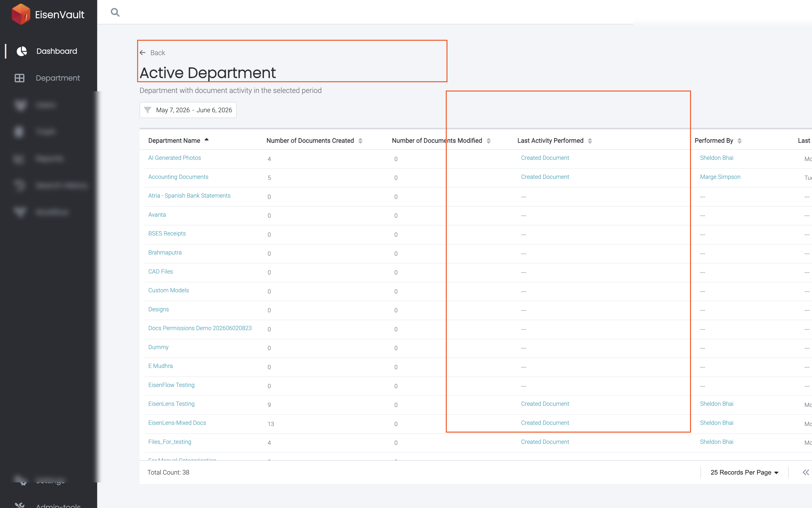Open the search magnifier icon
The image size is (812, 508).
(x=115, y=12)
